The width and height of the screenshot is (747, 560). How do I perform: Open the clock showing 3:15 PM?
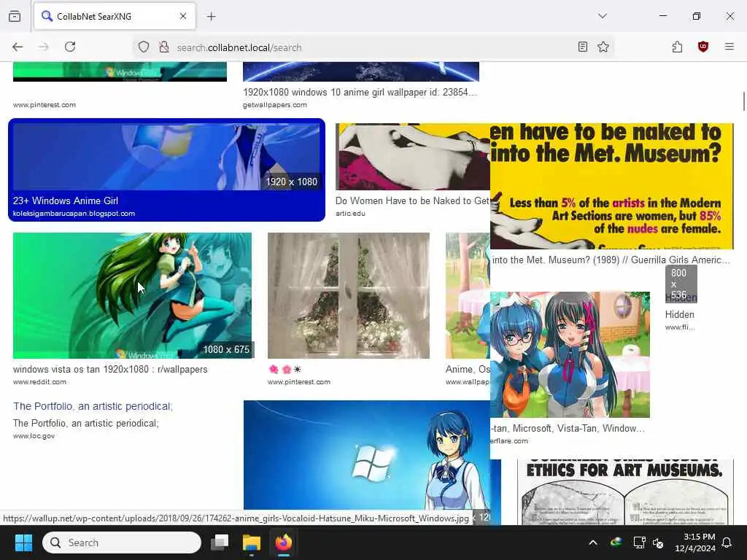point(694,542)
